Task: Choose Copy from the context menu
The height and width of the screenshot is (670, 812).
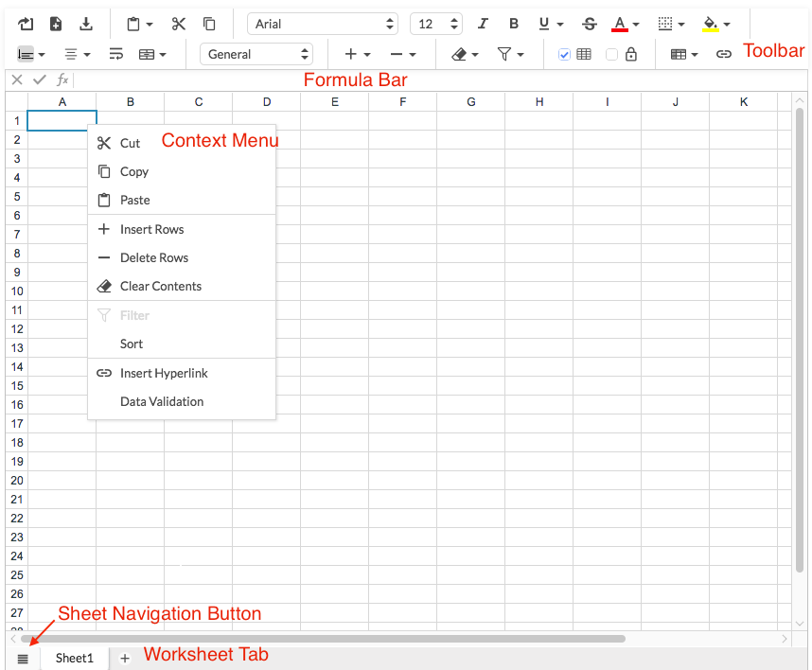Action: point(182,171)
